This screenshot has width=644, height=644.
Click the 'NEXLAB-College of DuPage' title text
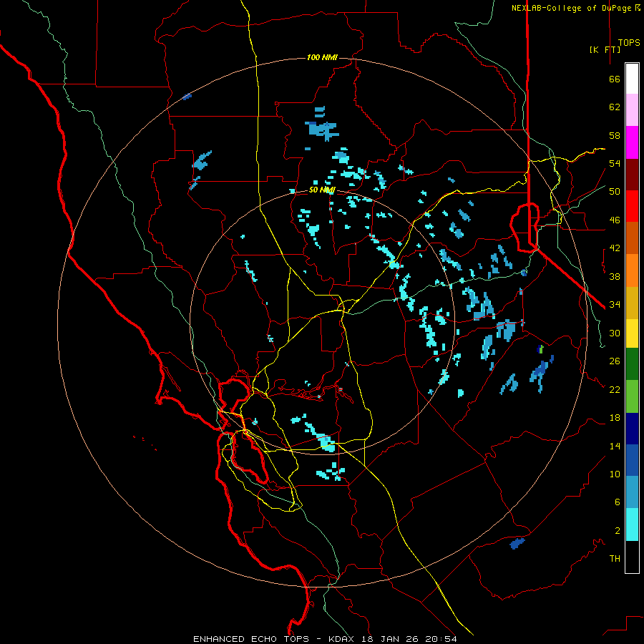pos(571,8)
